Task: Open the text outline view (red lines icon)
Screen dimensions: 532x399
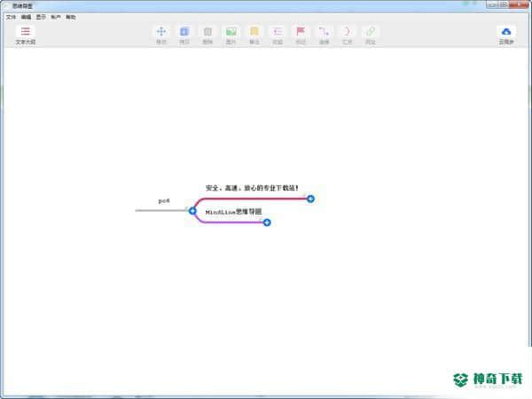Action: (x=26, y=35)
